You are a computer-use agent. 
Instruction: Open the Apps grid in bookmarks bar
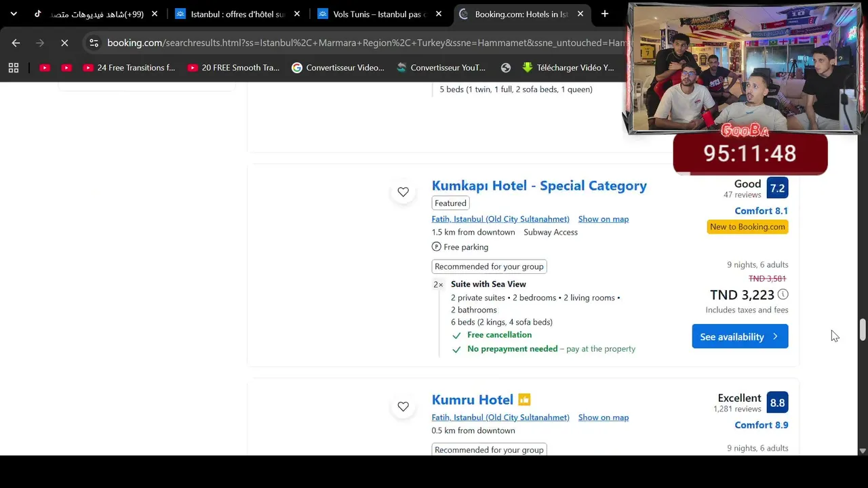pyautogui.click(x=14, y=68)
